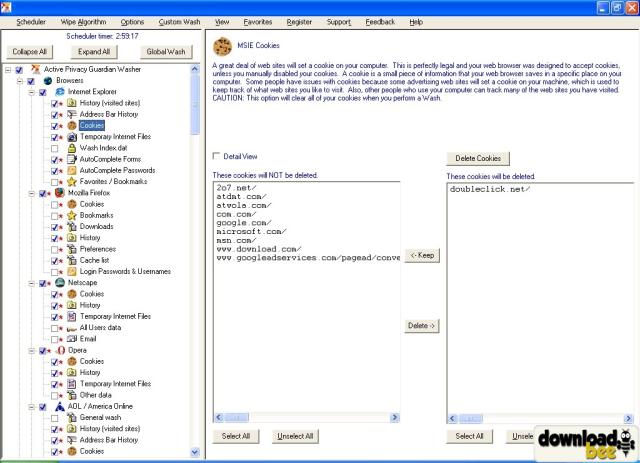
Task: Click the AOL / America Online icon
Action: (x=60, y=406)
